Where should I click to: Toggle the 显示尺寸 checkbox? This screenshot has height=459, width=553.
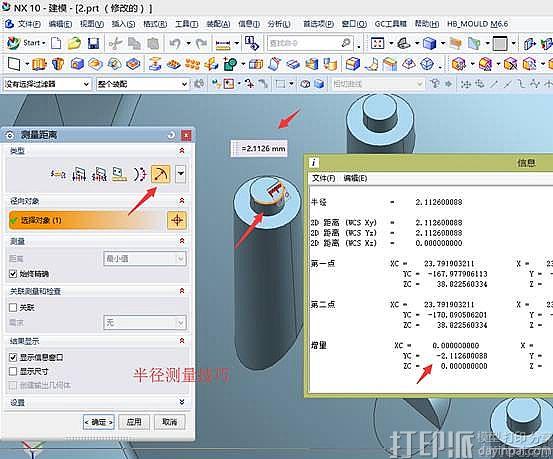13,371
